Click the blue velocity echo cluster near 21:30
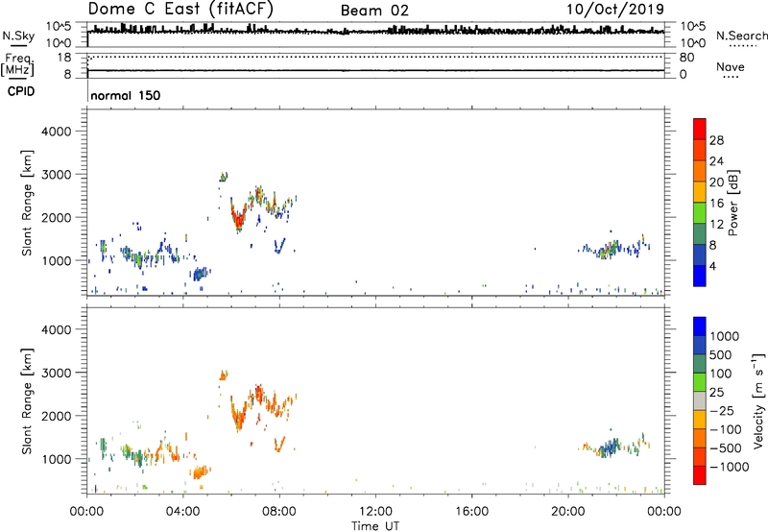Screen dimensions: 768x532 click(610, 447)
